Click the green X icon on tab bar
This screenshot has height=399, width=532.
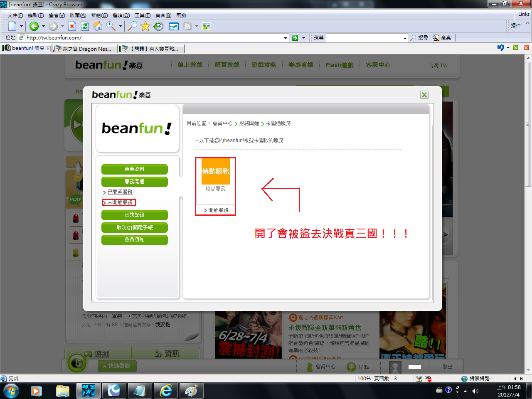pos(516,48)
